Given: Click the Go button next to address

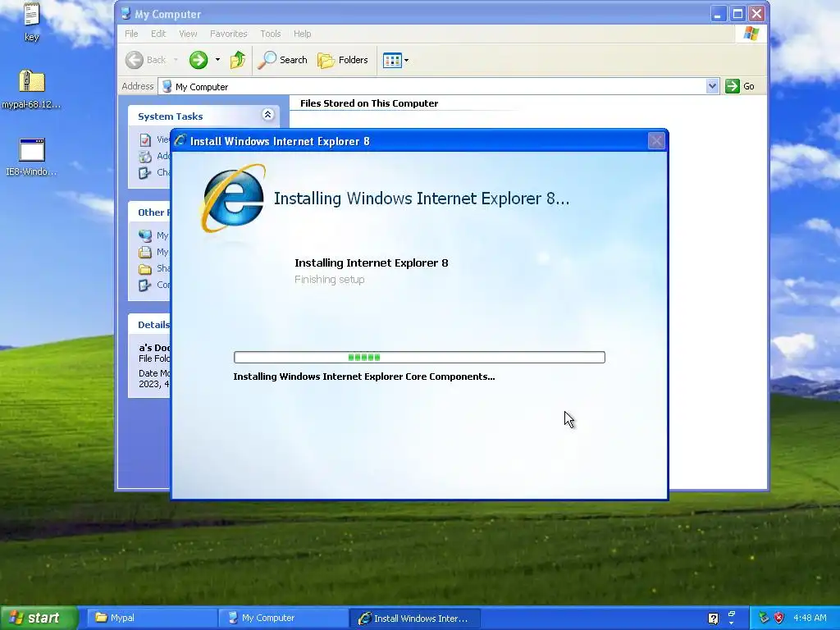Looking at the screenshot, I should click(x=740, y=86).
